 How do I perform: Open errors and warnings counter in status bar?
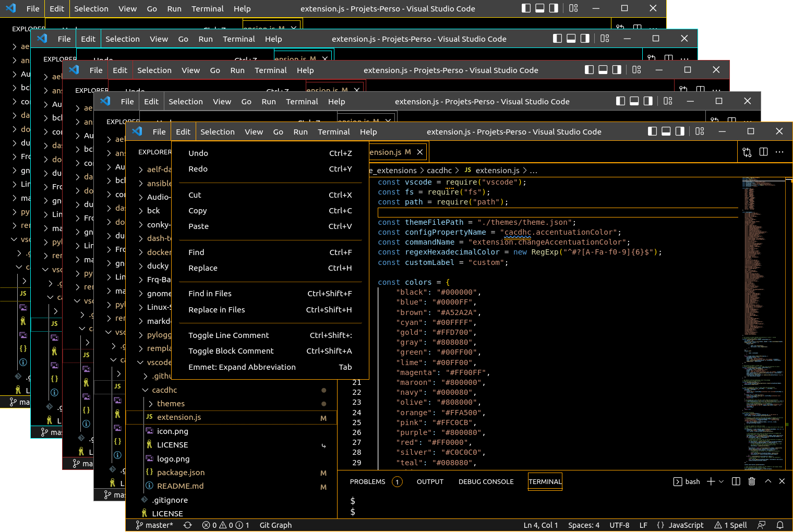click(225, 525)
